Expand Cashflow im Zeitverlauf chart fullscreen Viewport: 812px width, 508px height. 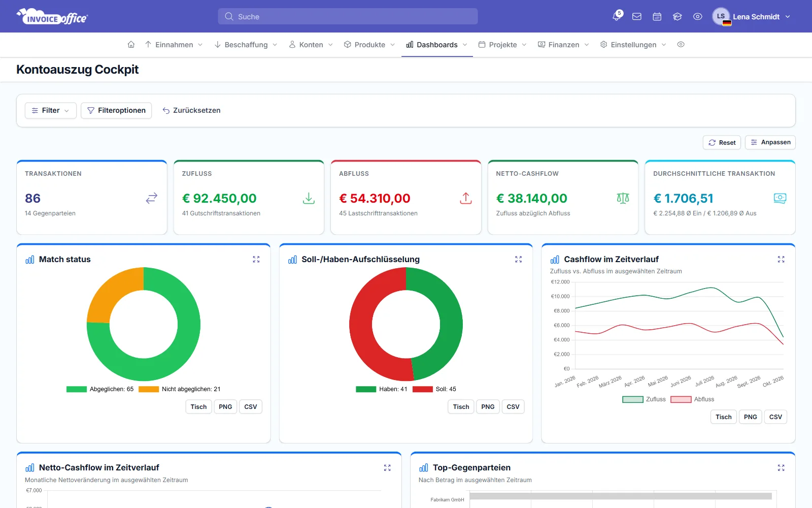tap(781, 260)
